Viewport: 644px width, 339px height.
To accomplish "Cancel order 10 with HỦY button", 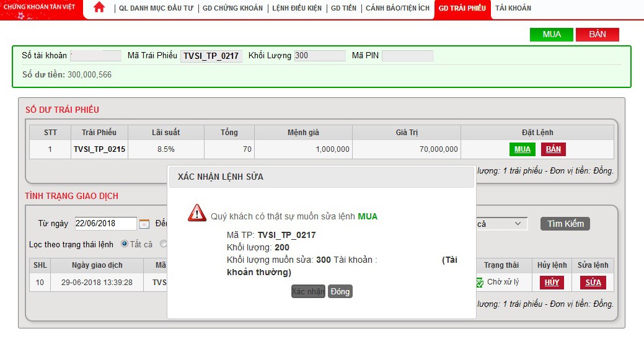I will [x=552, y=283].
